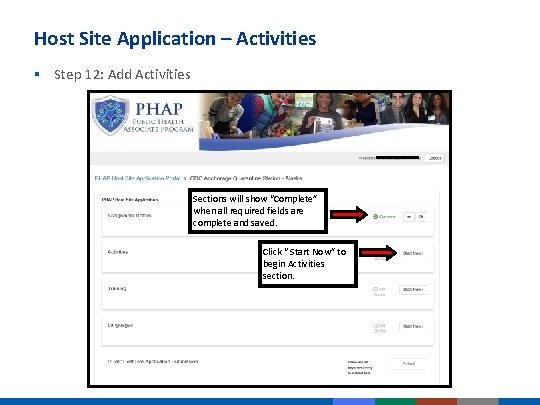Viewport: 540px width, 405px height.
Task: Click the Assignment Details section title
Action: coord(129,215)
